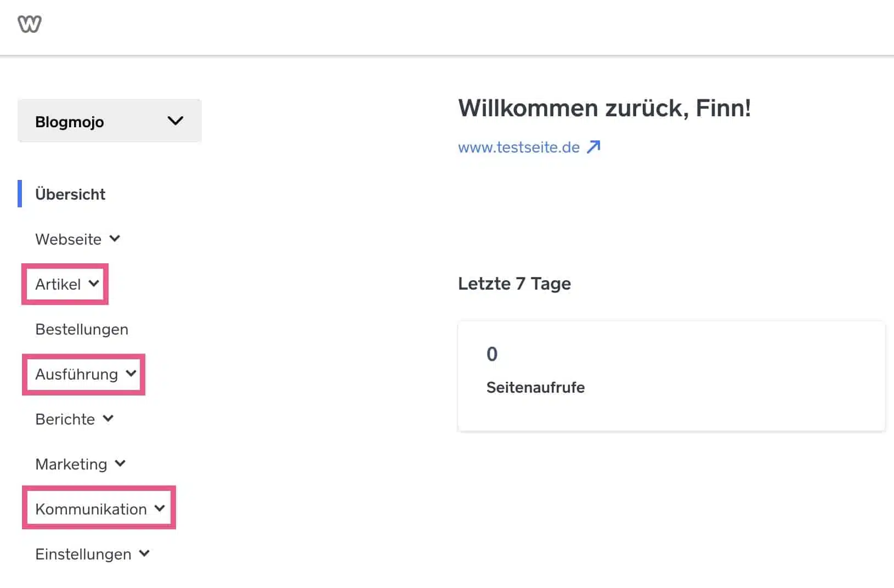Click the Weebly logo icon
The width and height of the screenshot is (894, 588).
point(30,24)
